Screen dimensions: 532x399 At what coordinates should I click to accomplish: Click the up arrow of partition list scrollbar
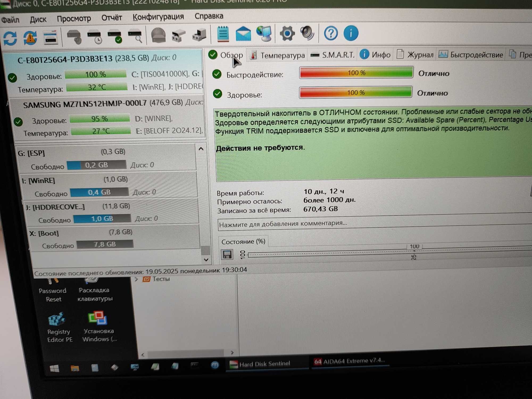click(201, 149)
